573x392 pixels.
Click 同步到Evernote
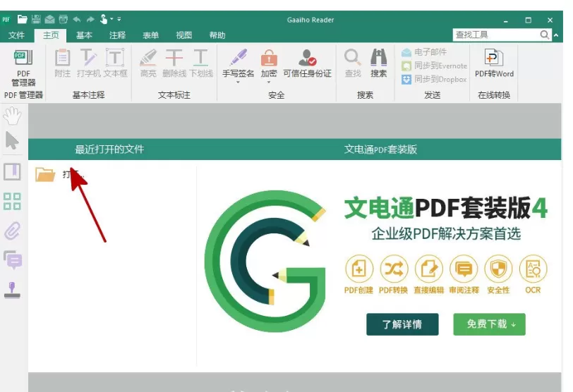pos(434,66)
